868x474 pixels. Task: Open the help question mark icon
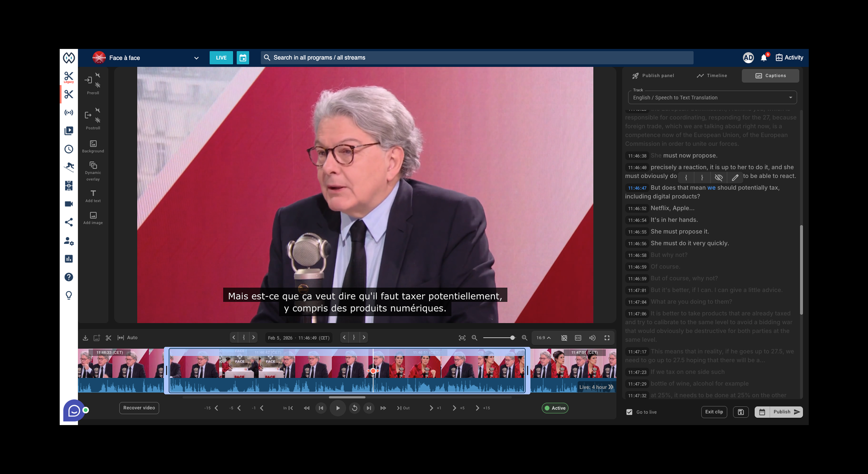[69, 277]
